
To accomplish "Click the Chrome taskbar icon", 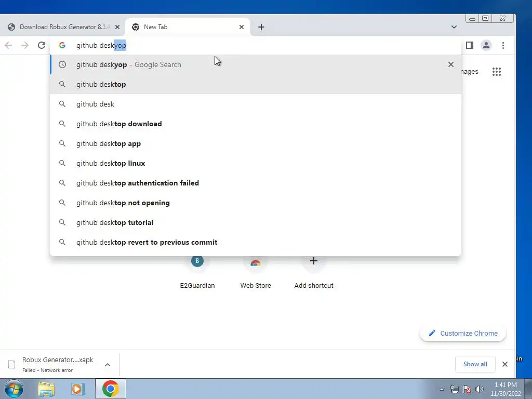I will [x=111, y=389].
